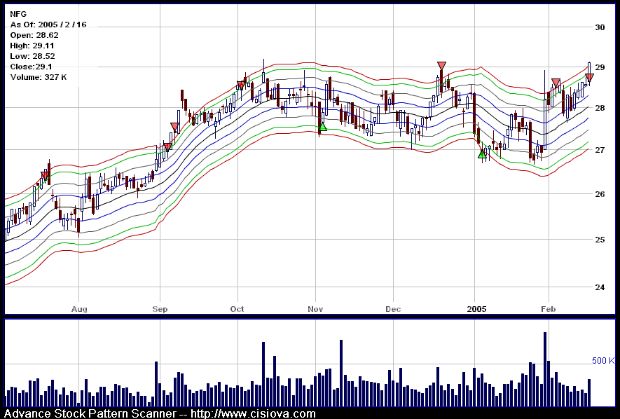The width and height of the screenshot is (620, 419).
Task: Click the 2005 date axis label
Action: (476, 309)
